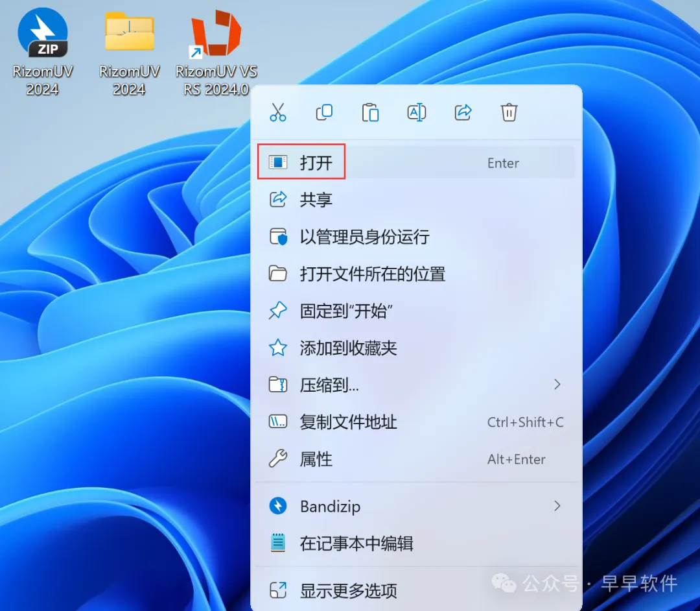The height and width of the screenshot is (611, 700).
Task: Click the expand icon beside 显示更多选项
Action: pyautogui.click(x=277, y=590)
